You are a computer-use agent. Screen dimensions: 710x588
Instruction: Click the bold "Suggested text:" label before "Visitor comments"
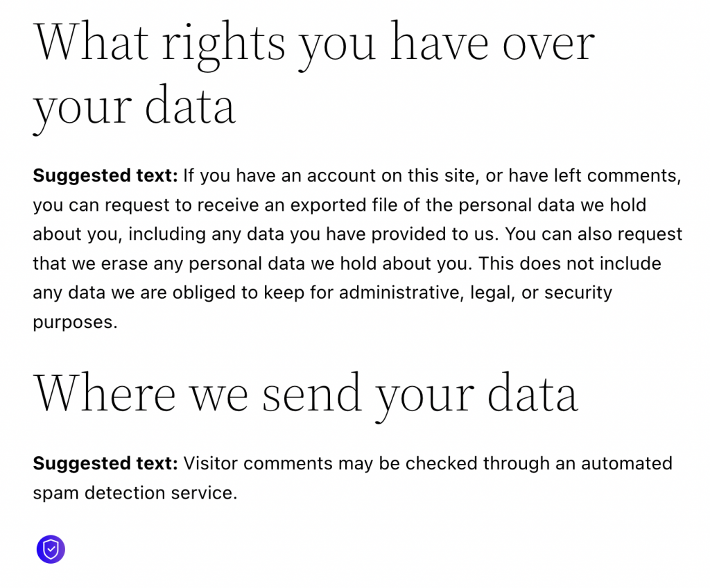105,464
